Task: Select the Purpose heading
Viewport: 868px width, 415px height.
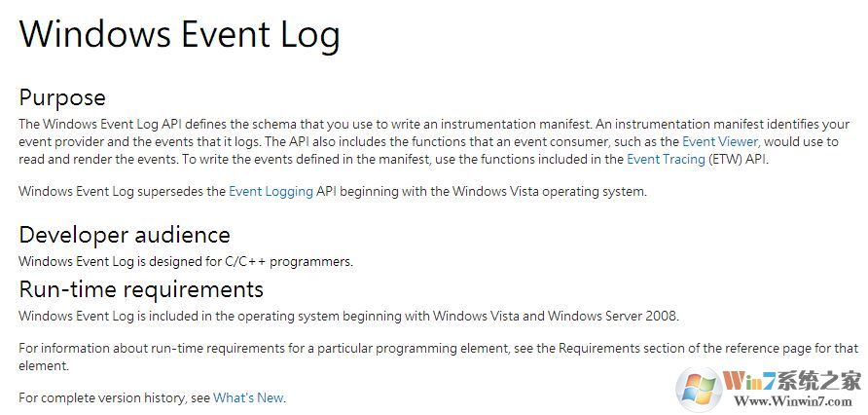Action: point(62,97)
